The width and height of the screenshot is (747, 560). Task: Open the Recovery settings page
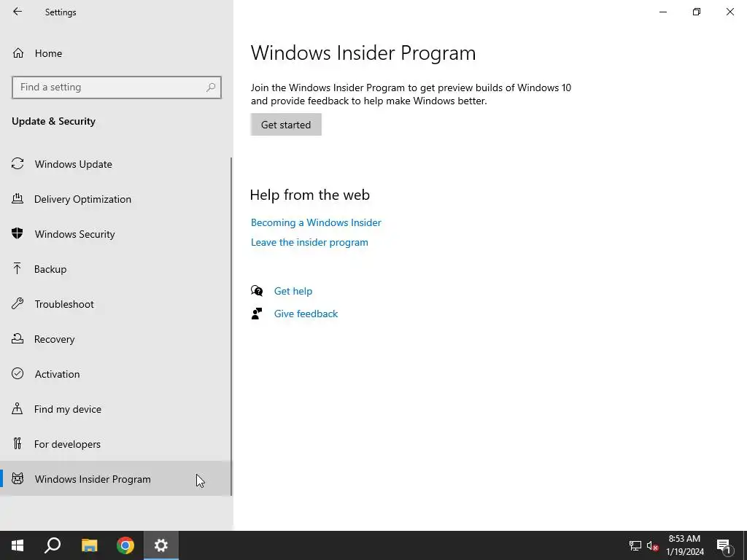[x=115, y=339]
